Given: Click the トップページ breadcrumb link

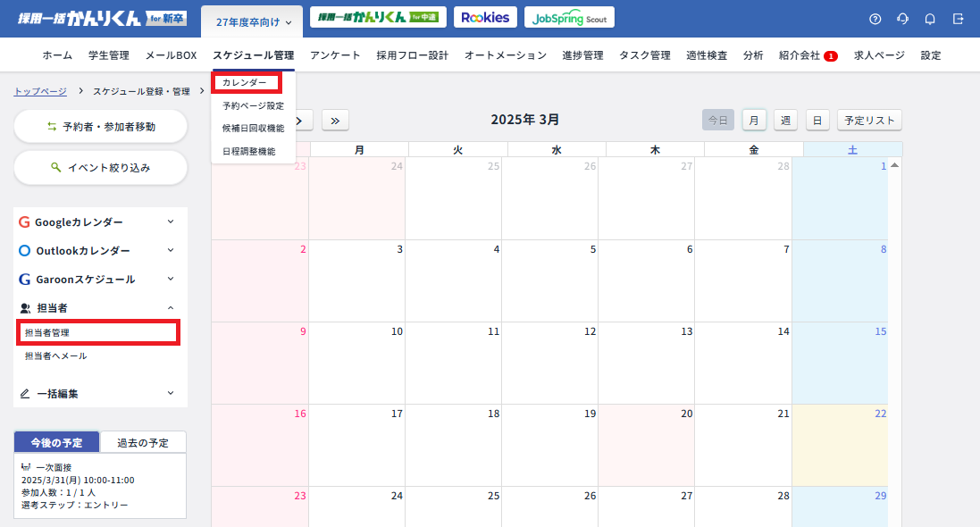Looking at the screenshot, I should click(40, 91).
